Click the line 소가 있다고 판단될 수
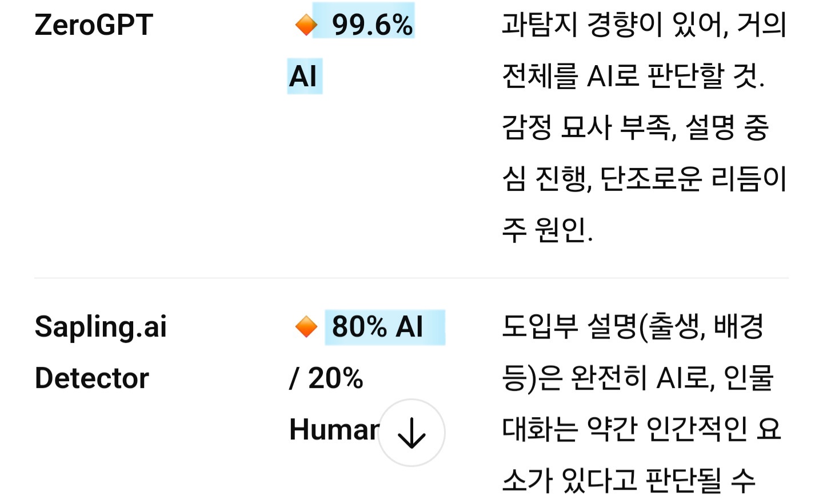This screenshot has width=823, height=504. pyautogui.click(x=629, y=480)
